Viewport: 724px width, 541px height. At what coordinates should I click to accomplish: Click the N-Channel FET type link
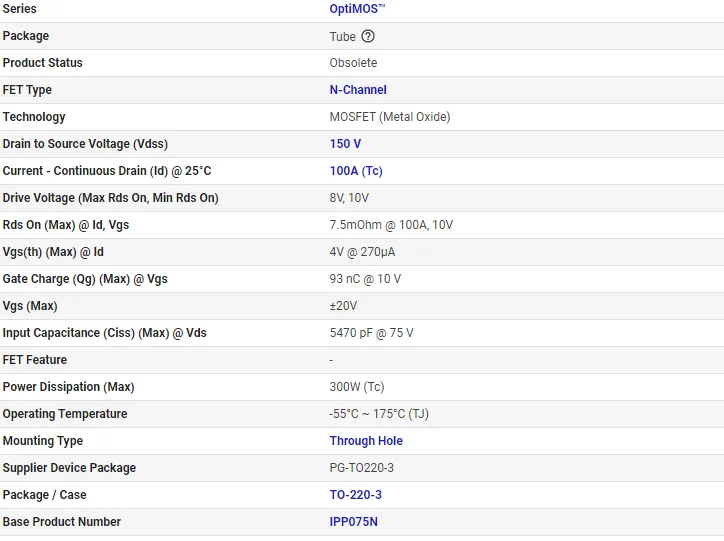pos(358,90)
